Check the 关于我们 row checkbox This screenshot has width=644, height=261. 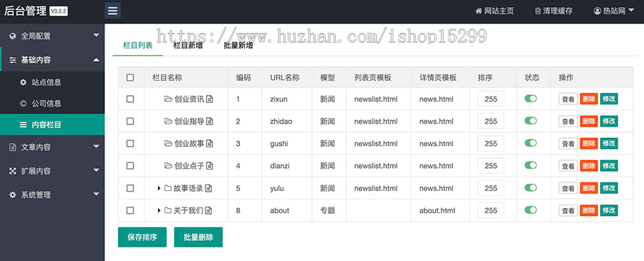(x=130, y=210)
